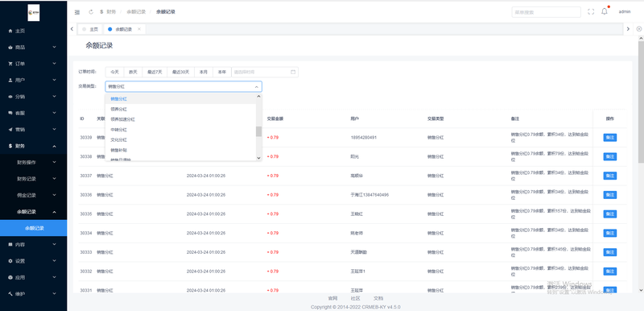Select the 最近7天 time filter

155,72
